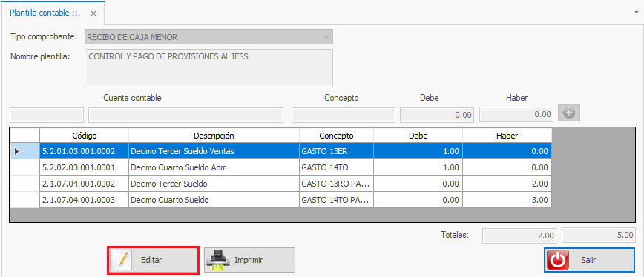The width and height of the screenshot is (644, 277).
Task: Select the row with code 2.1.07.04.001.0003
Action: (280, 201)
